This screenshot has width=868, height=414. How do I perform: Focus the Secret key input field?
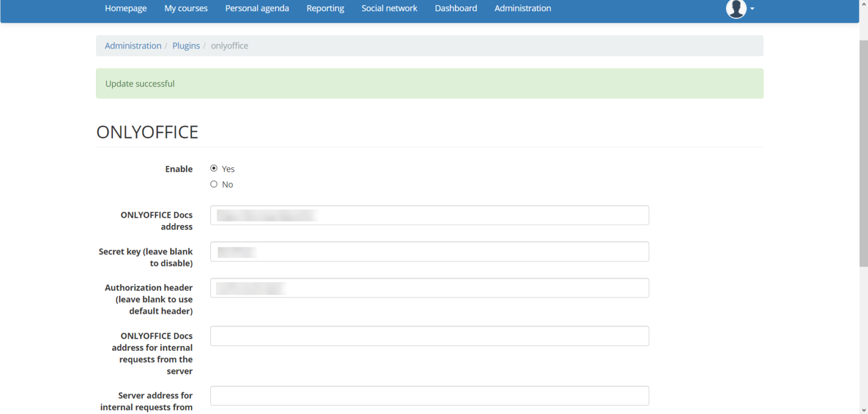pos(429,251)
